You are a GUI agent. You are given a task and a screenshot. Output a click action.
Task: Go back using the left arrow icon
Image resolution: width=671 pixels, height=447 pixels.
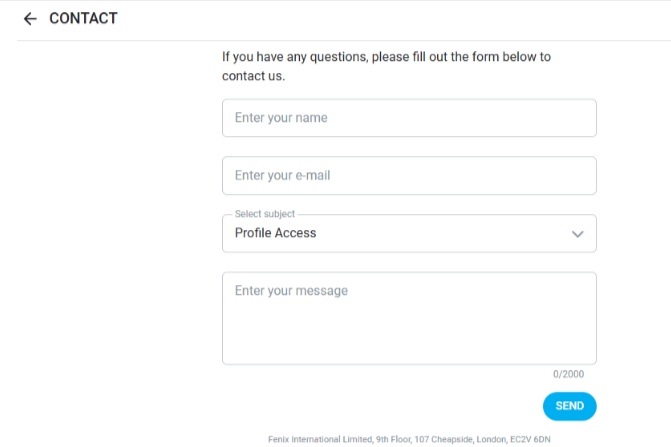pos(30,19)
